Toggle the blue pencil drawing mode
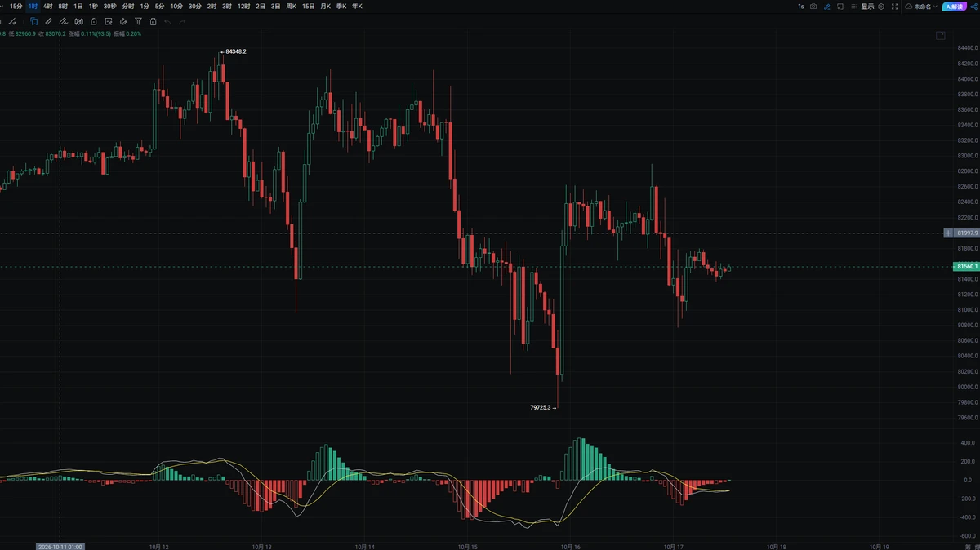980x550 pixels. point(827,7)
